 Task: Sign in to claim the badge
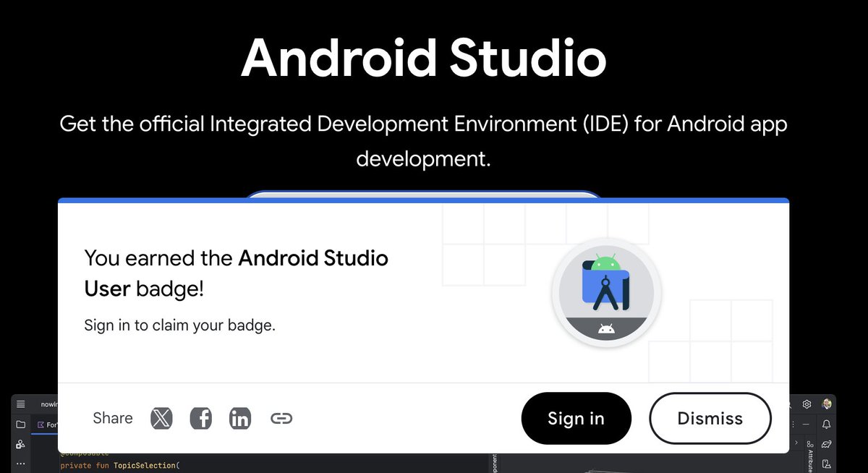pos(576,418)
